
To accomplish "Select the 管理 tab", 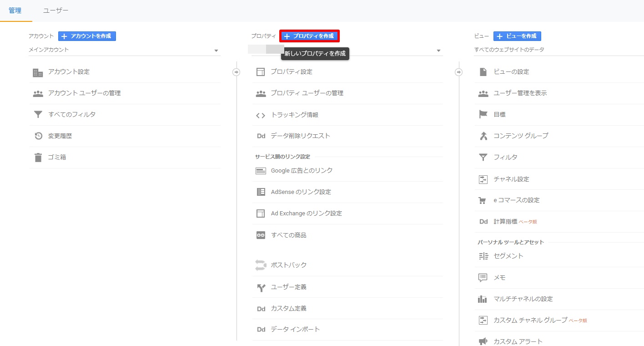I will point(15,10).
